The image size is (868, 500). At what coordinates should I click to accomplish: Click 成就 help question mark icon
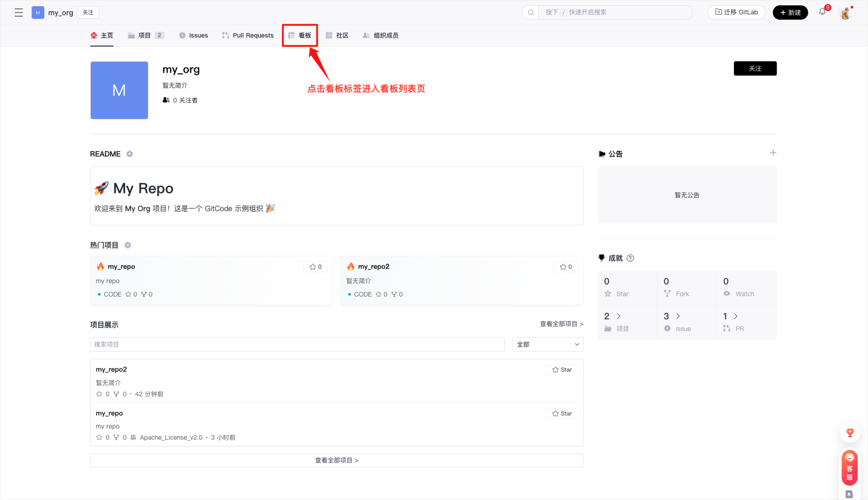click(630, 258)
